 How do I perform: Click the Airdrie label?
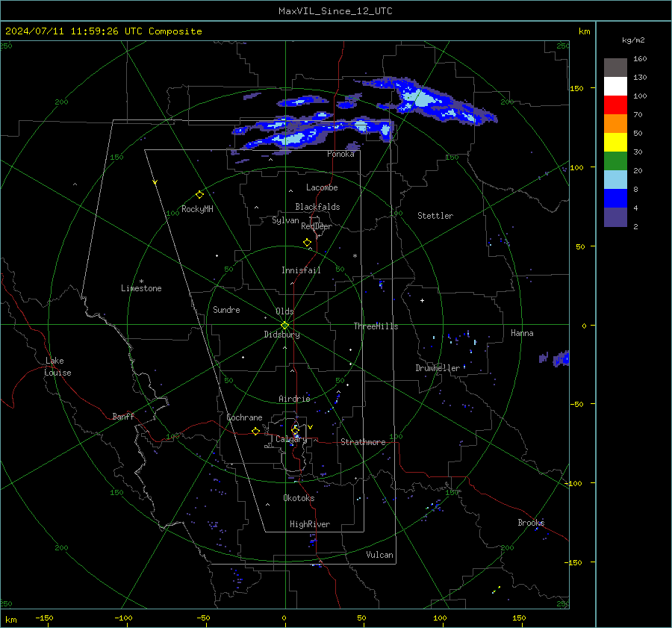(x=294, y=399)
